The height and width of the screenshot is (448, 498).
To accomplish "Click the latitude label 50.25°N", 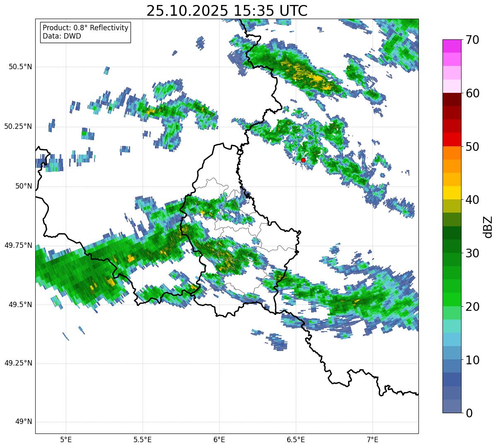I will pyautogui.click(x=18, y=126).
